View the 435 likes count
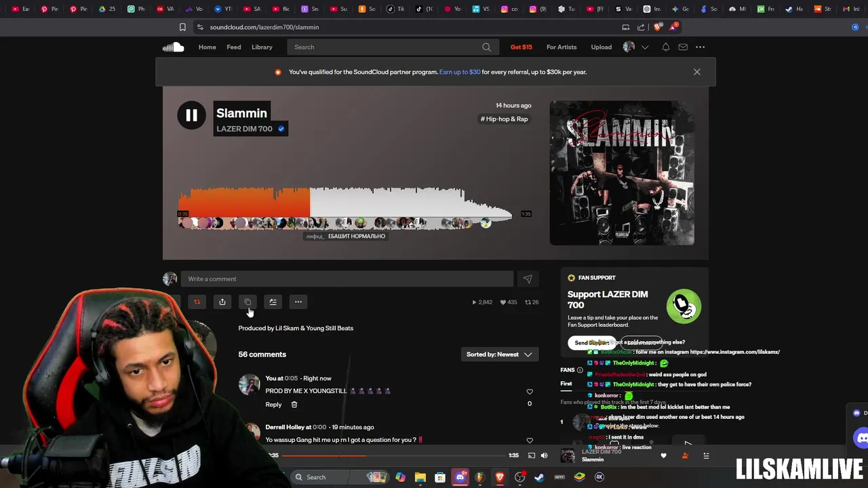Screen dimensions: 868x488 pos(509,302)
